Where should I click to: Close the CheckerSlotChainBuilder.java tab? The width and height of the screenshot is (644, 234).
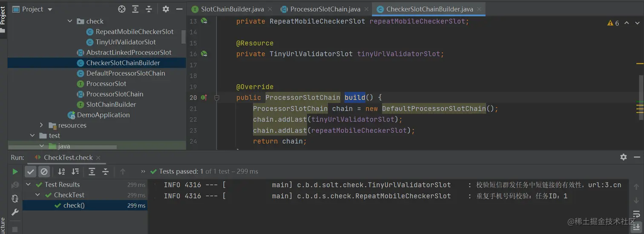coord(480,9)
